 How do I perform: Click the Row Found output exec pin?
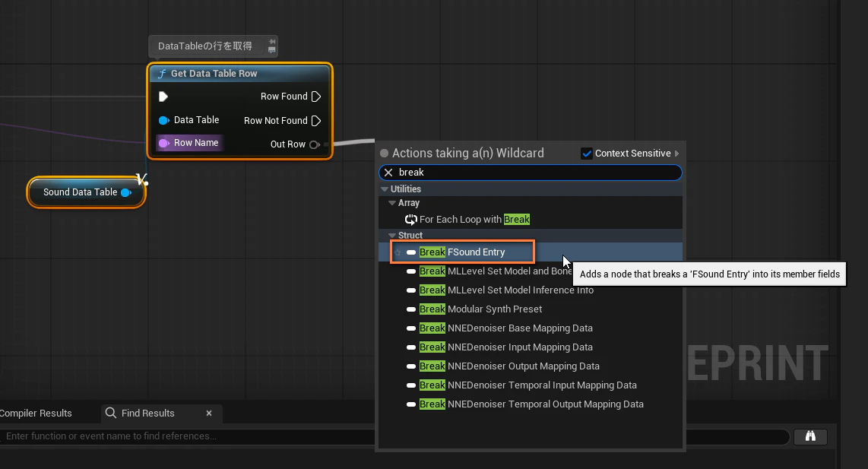coord(316,97)
